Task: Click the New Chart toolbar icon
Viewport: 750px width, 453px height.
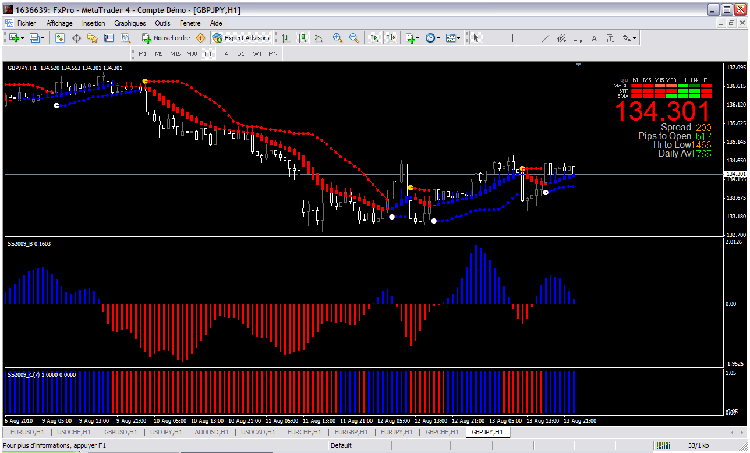Action: coord(13,38)
